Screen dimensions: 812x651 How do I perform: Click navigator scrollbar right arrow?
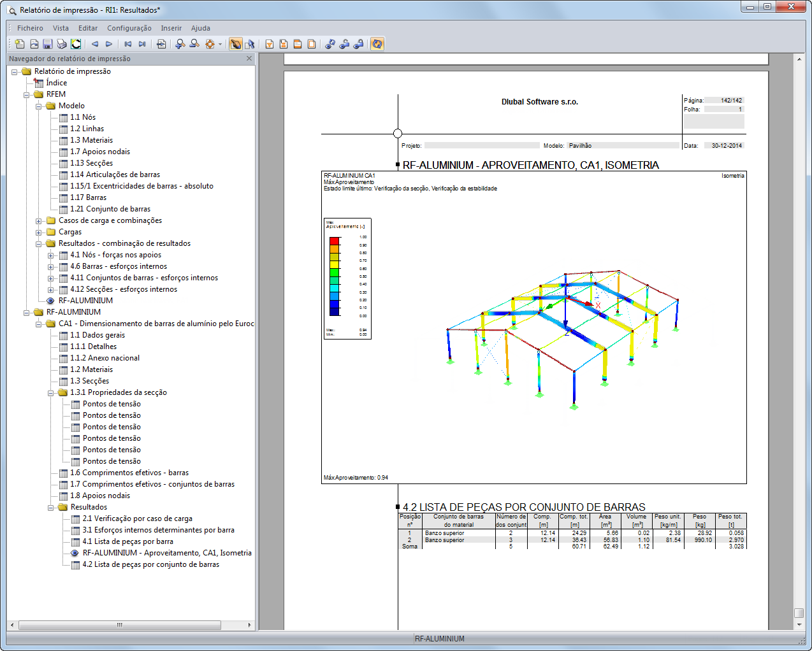pyautogui.click(x=249, y=625)
